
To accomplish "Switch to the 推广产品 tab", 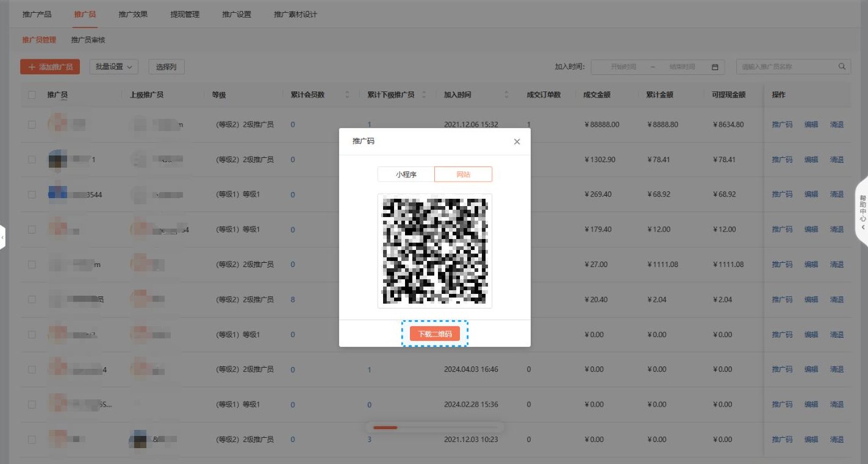I will tap(37, 14).
